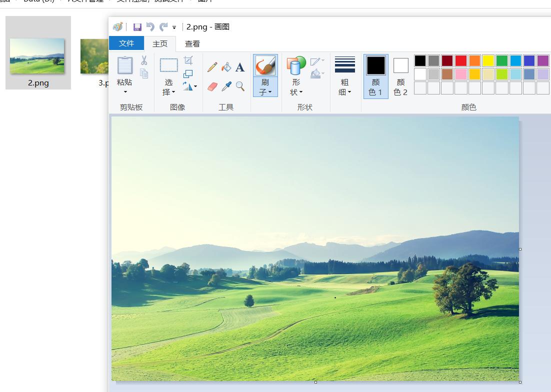
Task: Choose the Eraser tool
Action: tap(212, 86)
